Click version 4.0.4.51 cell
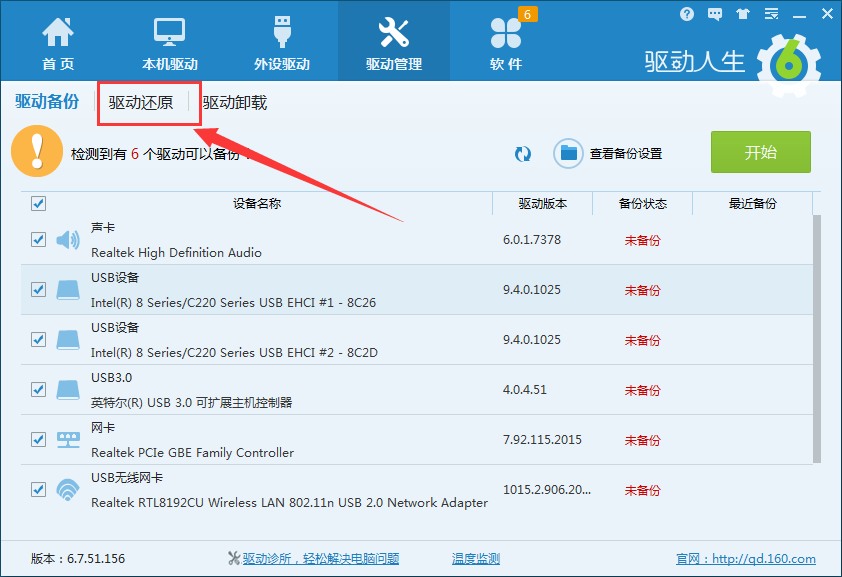 click(525, 389)
